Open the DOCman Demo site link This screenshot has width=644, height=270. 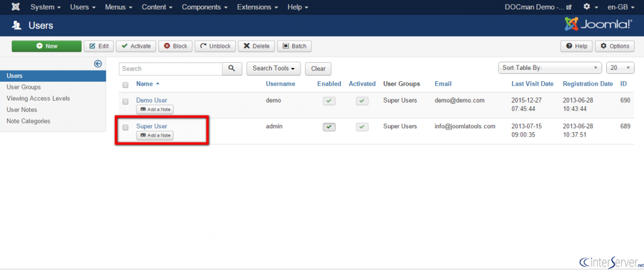[x=538, y=7]
